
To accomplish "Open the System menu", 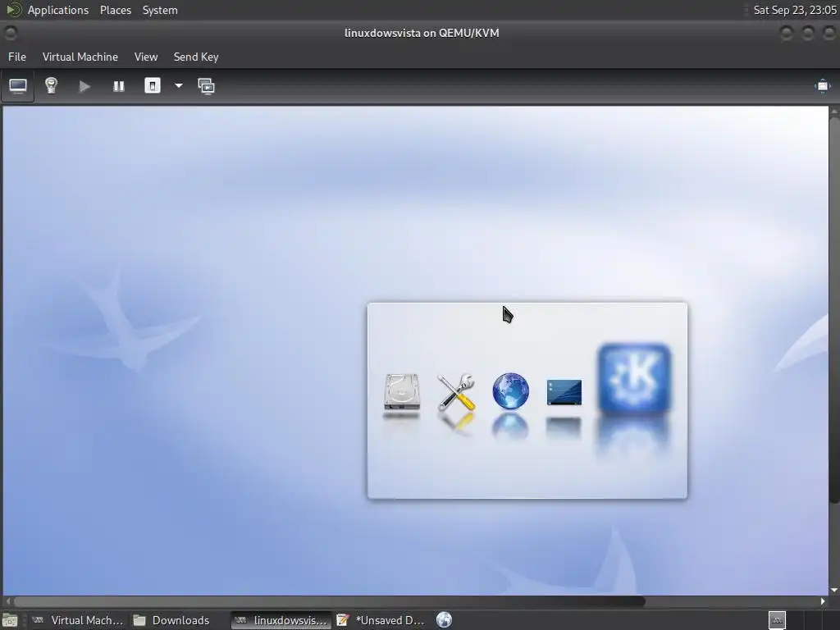I will pyautogui.click(x=160, y=10).
